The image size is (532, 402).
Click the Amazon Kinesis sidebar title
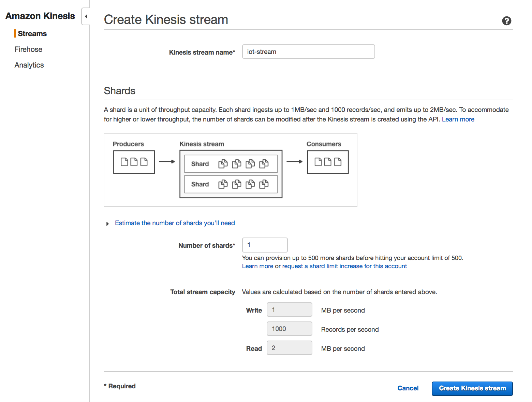tap(40, 16)
